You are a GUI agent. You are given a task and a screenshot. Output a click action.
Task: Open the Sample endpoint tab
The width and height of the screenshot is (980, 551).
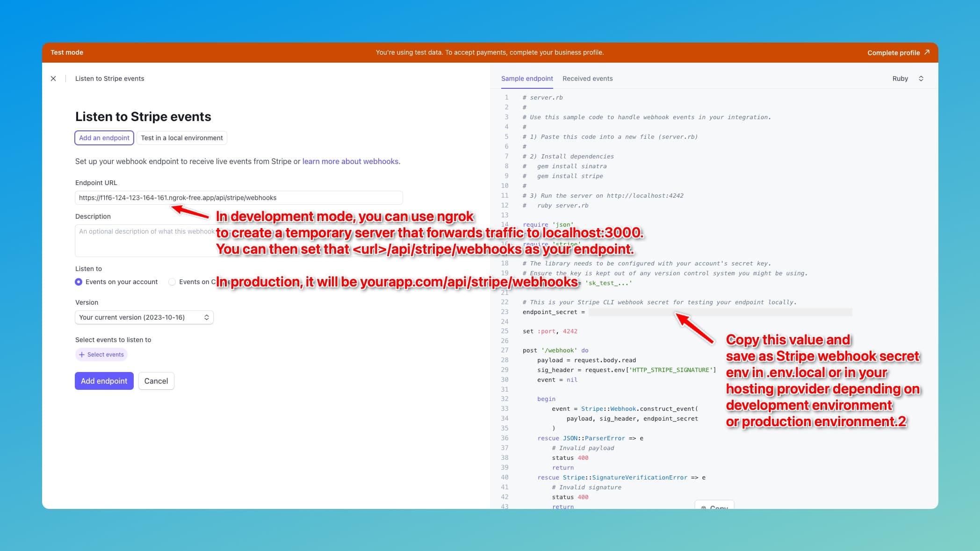(527, 79)
